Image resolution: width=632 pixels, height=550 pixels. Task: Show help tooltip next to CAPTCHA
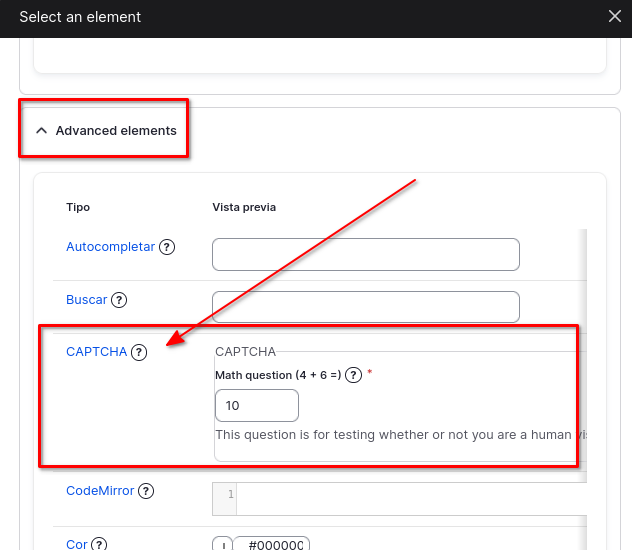pyautogui.click(x=139, y=352)
